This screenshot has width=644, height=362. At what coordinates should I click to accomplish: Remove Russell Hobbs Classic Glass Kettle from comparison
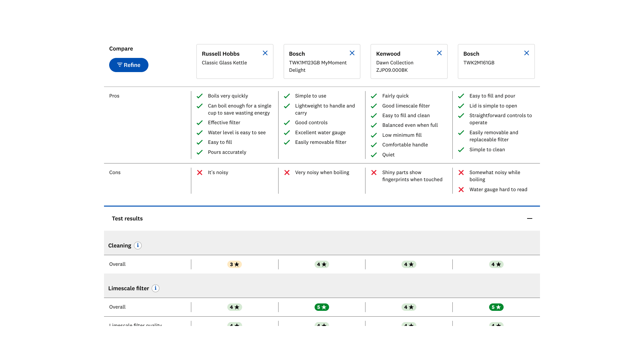coord(265,53)
